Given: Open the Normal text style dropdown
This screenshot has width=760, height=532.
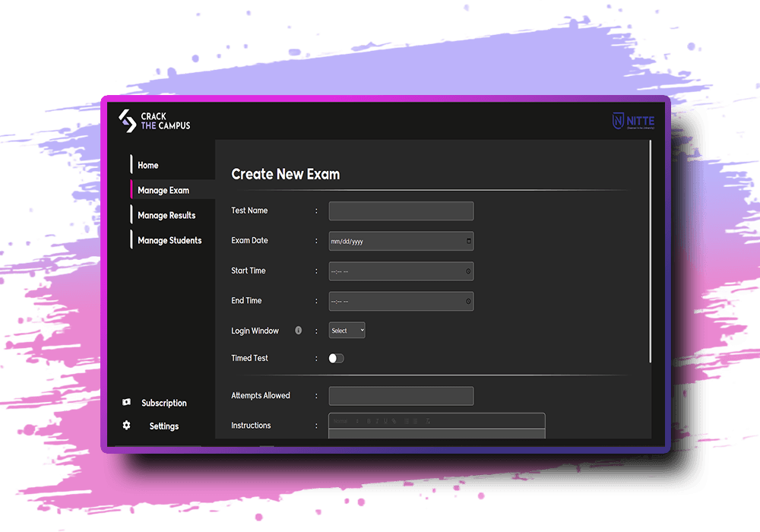Looking at the screenshot, I should tap(346, 421).
